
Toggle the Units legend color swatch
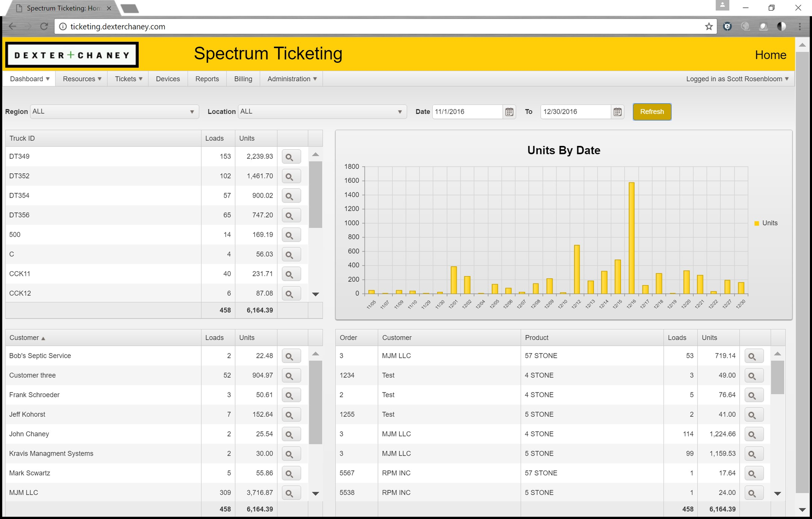757,223
